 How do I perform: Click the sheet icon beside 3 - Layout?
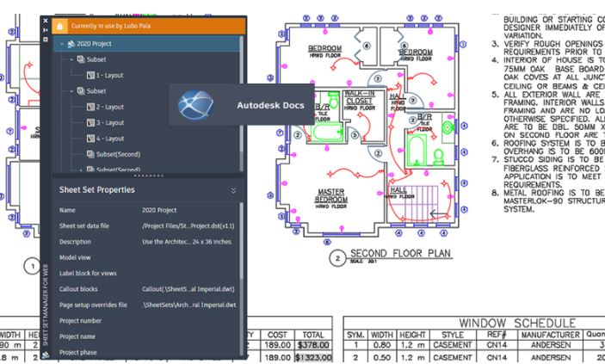[90, 123]
